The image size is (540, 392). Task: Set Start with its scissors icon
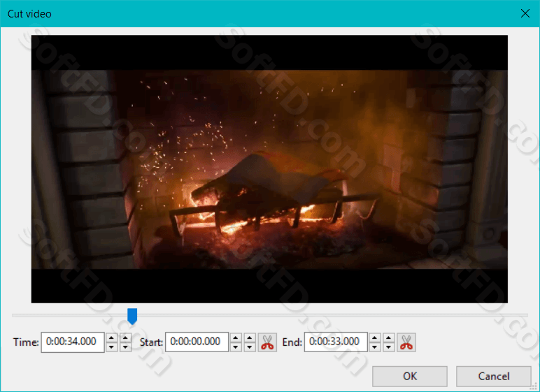coord(267,342)
